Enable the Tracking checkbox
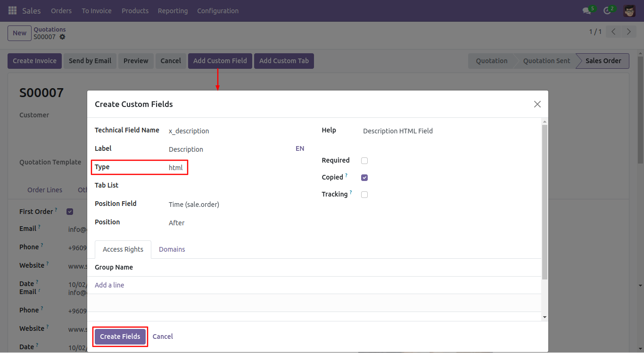This screenshot has height=353, width=644. pyautogui.click(x=364, y=195)
